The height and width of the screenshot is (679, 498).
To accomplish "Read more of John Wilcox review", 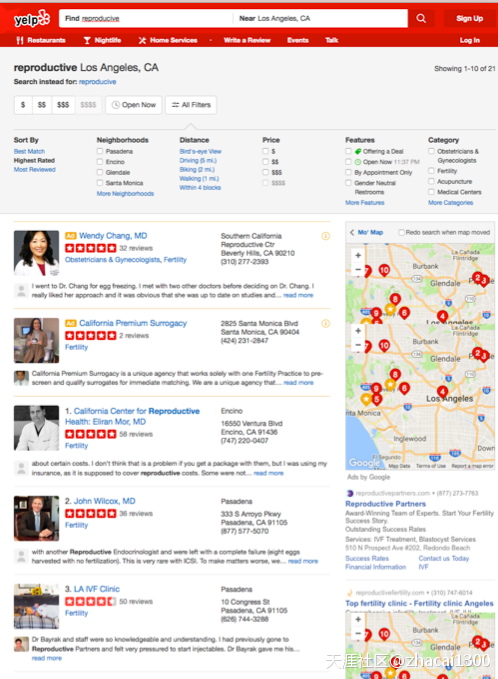I will (x=303, y=561).
